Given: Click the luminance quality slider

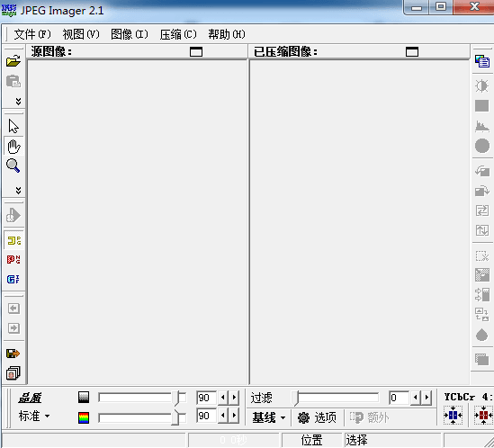Looking at the screenshot, I should (142, 398).
